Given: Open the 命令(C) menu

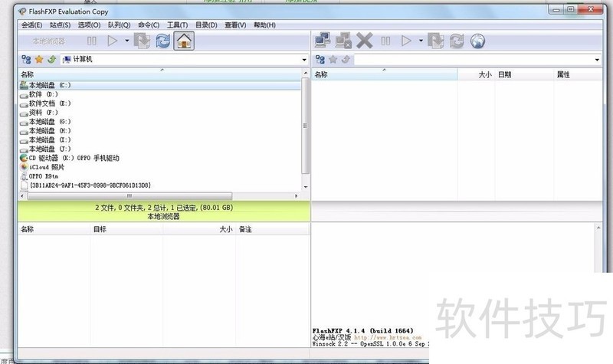Looking at the screenshot, I should (x=149, y=25).
